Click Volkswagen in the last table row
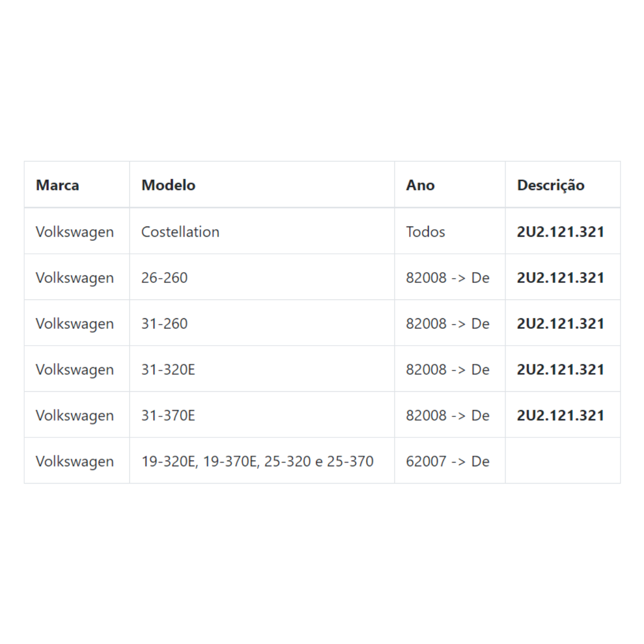The width and height of the screenshot is (644, 644). pos(75,462)
